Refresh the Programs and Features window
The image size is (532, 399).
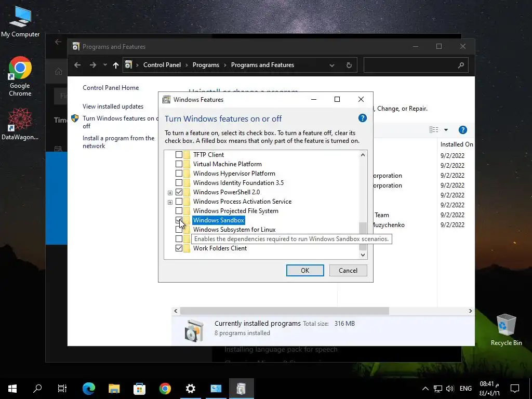(349, 65)
